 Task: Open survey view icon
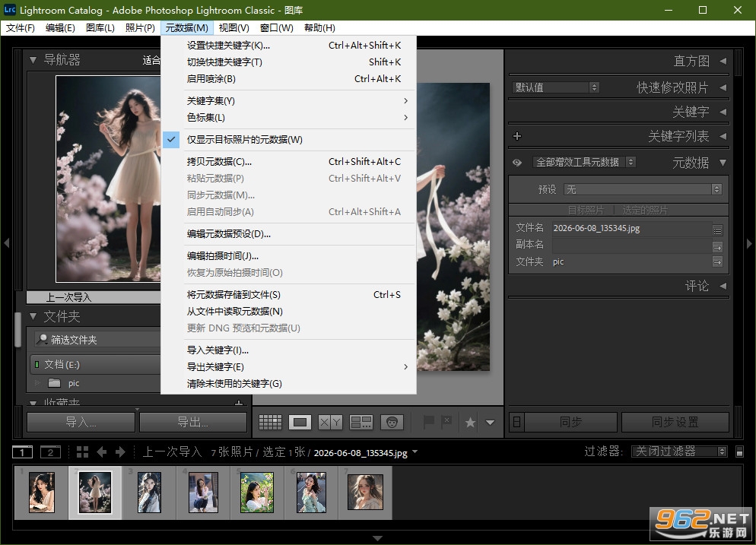click(x=361, y=423)
